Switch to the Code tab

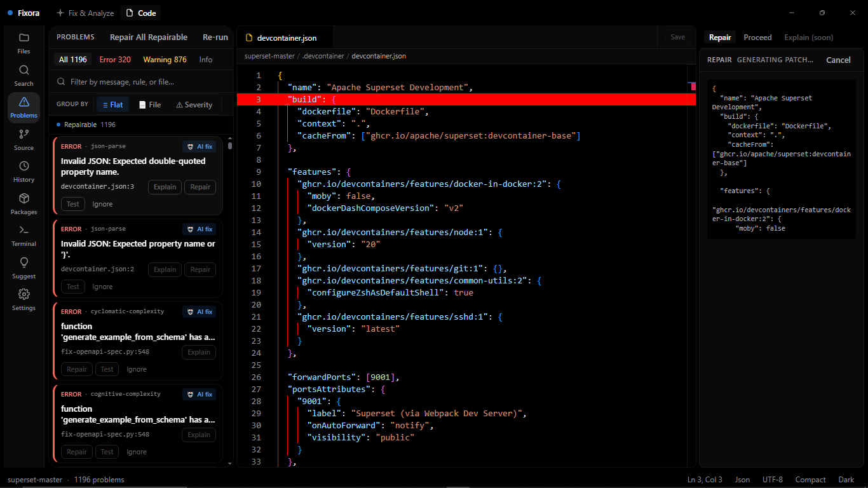pos(141,13)
